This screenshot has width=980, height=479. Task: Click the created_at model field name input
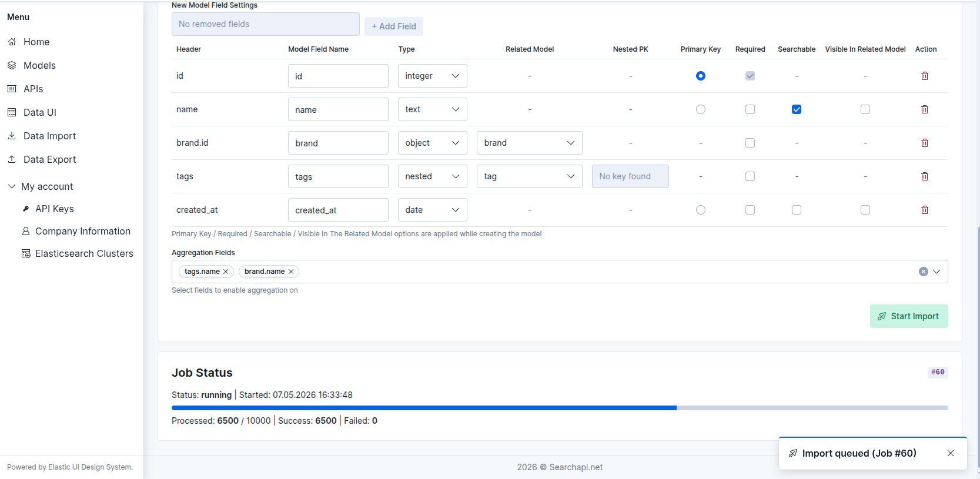[338, 210]
